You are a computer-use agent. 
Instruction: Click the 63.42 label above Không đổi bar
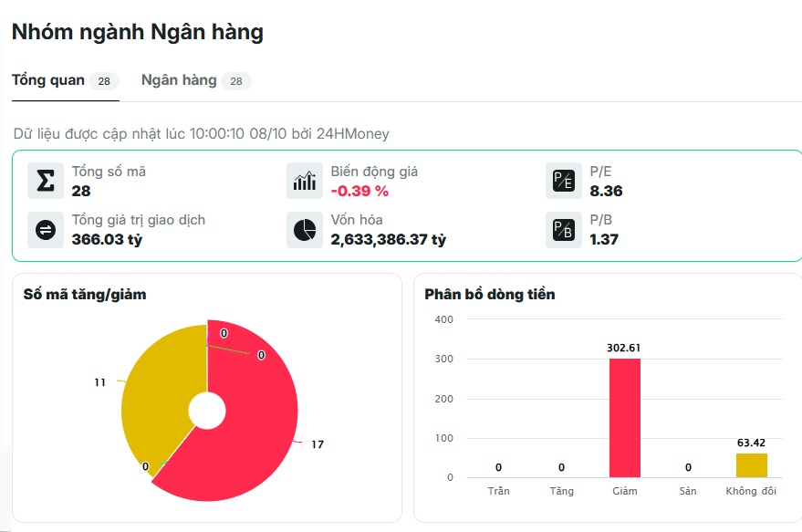coord(752,443)
